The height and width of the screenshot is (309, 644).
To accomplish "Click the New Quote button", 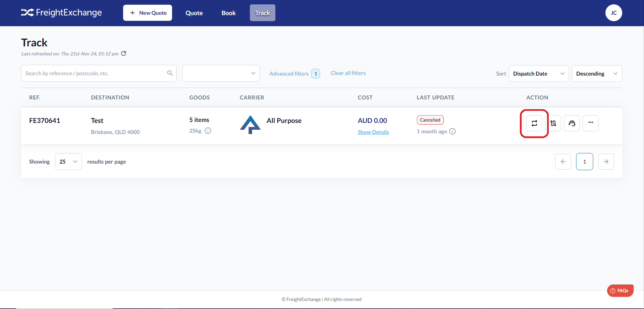I will [x=148, y=13].
